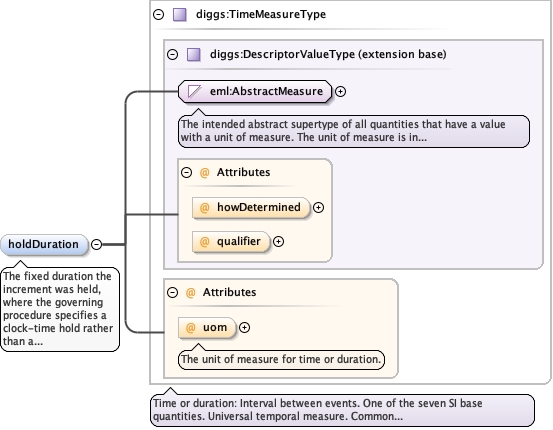Click the @ icon on uom
553x430 pixels.
(x=190, y=328)
